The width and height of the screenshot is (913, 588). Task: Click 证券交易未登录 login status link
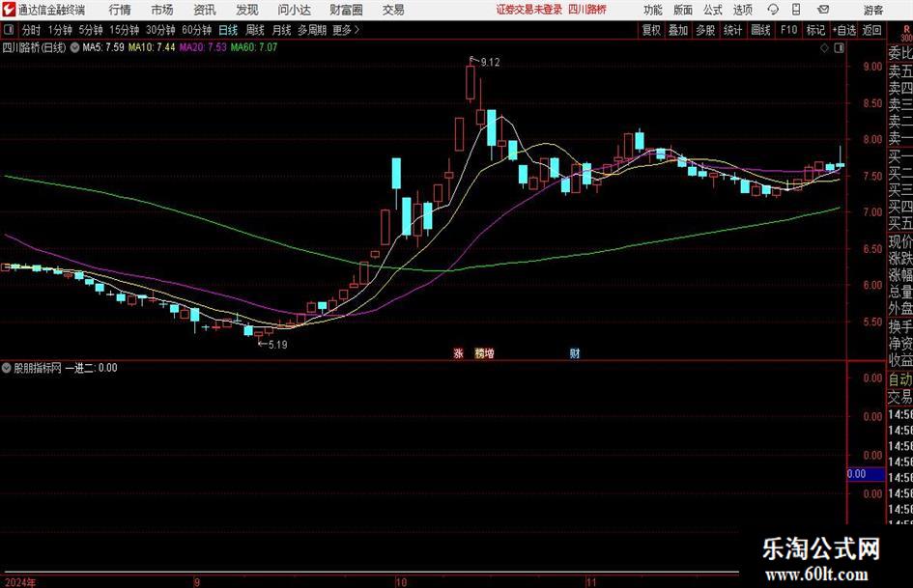tap(529, 10)
